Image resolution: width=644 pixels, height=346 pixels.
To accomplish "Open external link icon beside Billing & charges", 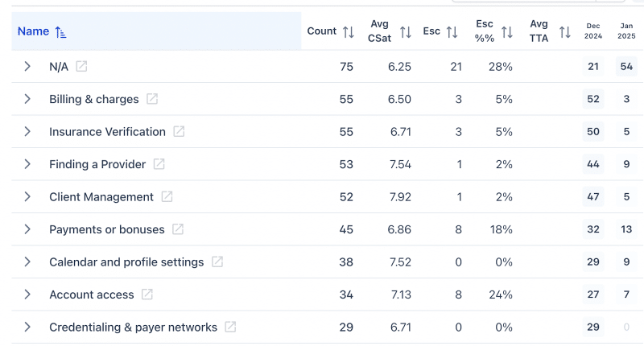I will click(152, 99).
